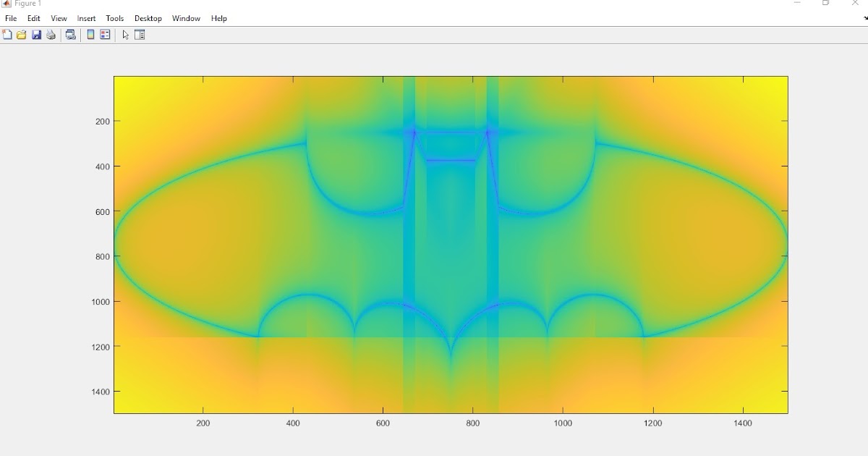The width and height of the screenshot is (868, 456).
Task: Open the Edit menu
Action: click(33, 18)
